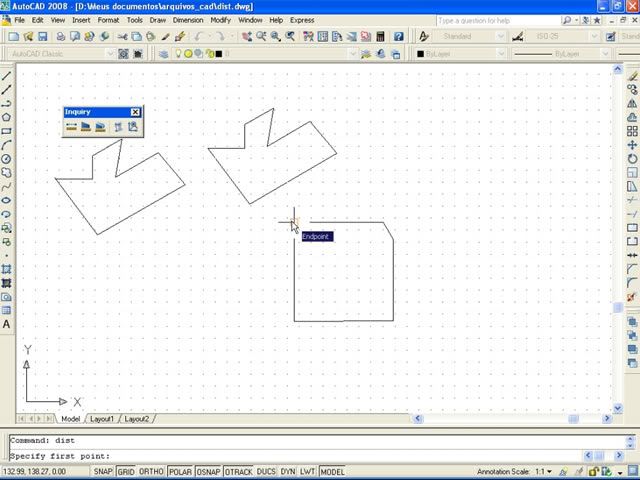Toggle DYN input in status bar
The width and height of the screenshot is (640, 480).
click(x=288, y=471)
